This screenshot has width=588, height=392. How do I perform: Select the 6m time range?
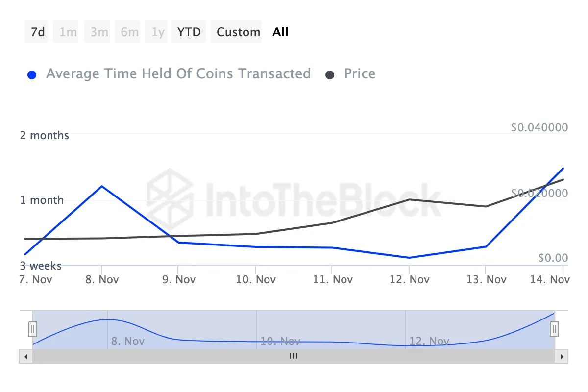pos(127,31)
